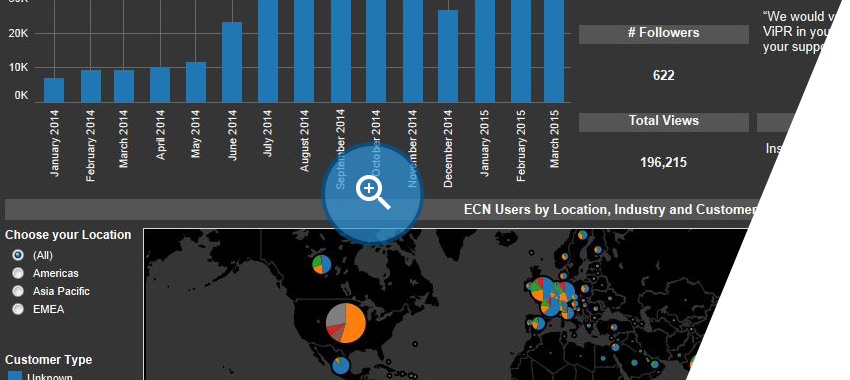Select the March 2014 bar
The height and width of the screenshot is (380, 850).
pyautogui.click(x=124, y=86)
